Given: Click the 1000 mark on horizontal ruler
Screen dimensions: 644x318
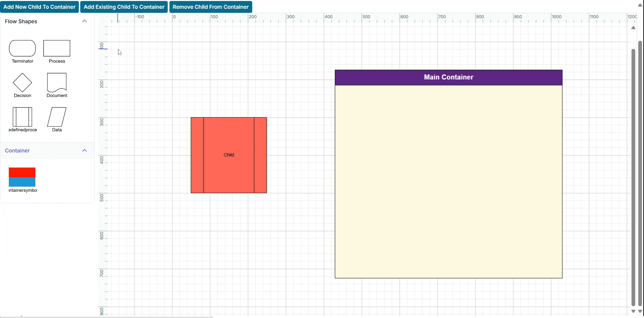Looking at the screenshot, I should coord(557,17).
